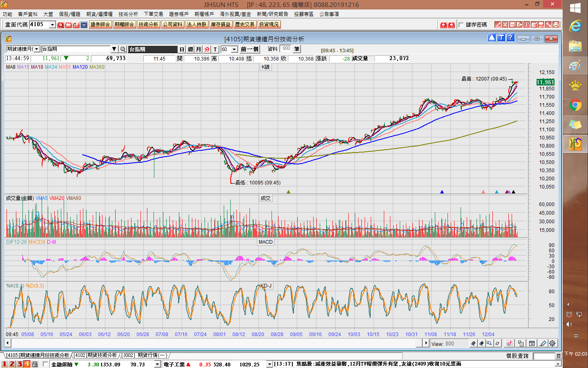This screenshot has height=368, width=588.
Task: Click the blue down-arrow icon next to 證券綜合
Action: 84,25
